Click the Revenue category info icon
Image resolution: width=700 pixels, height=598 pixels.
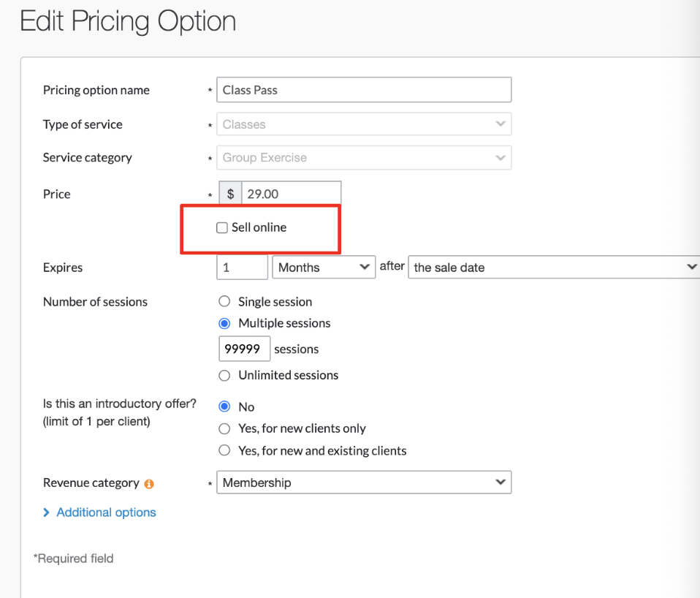(149, 484)
